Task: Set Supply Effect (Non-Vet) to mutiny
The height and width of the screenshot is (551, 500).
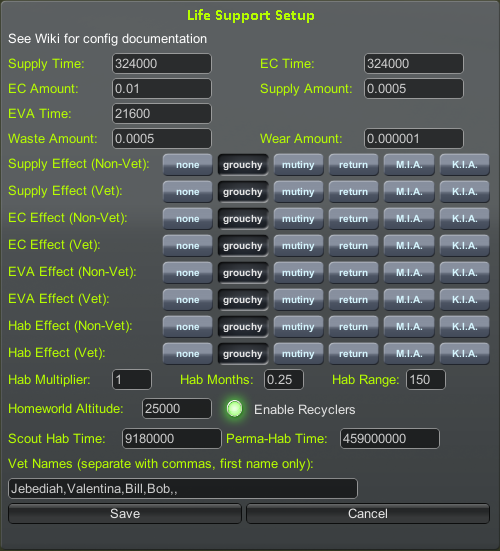Action: click(x=298, y=164)
